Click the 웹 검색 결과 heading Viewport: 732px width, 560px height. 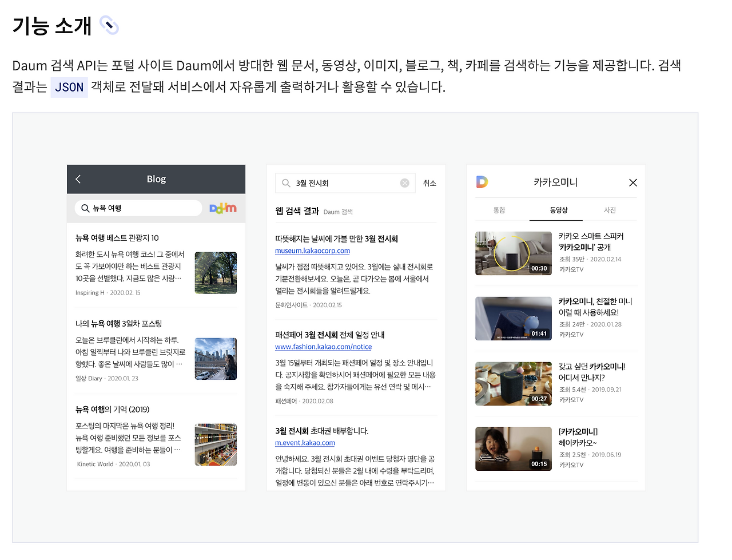[297, 211]
